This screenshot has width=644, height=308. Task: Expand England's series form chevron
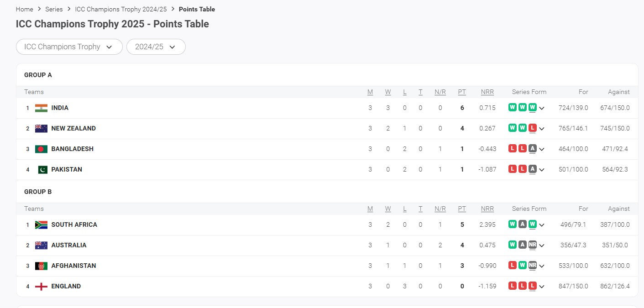pyautogui.click(x=542, y=287)
